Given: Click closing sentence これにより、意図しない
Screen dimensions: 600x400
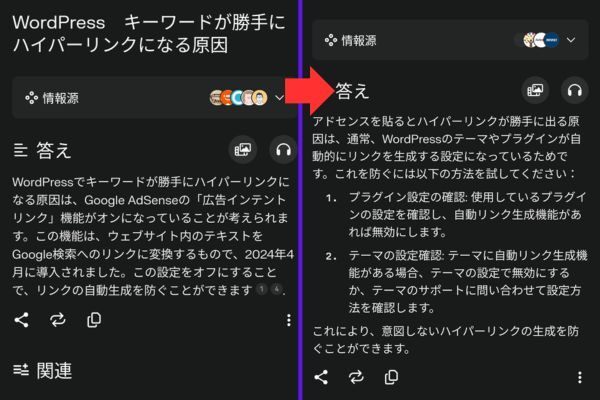Looking at the screenshot, I should click(x=445, y=340).
